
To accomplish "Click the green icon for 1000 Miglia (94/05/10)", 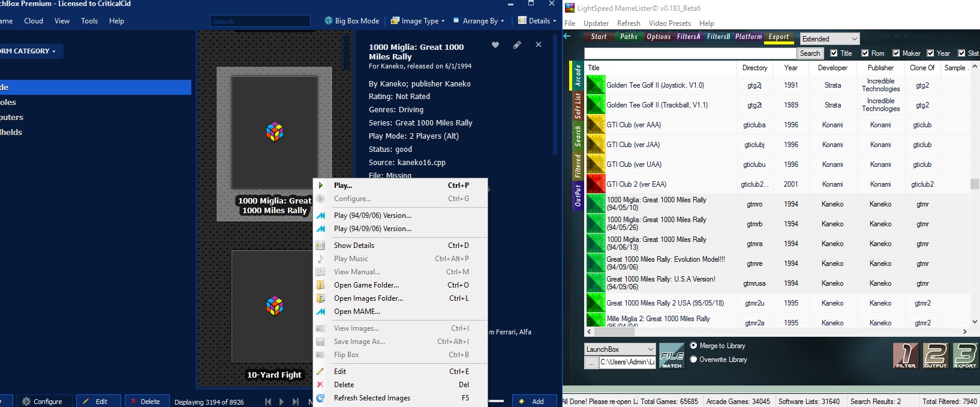I will pyautogui.click(x=596, y=204).
